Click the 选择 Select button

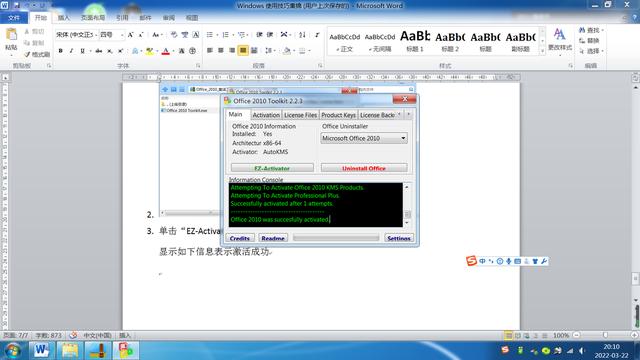[x=591, y=51]
